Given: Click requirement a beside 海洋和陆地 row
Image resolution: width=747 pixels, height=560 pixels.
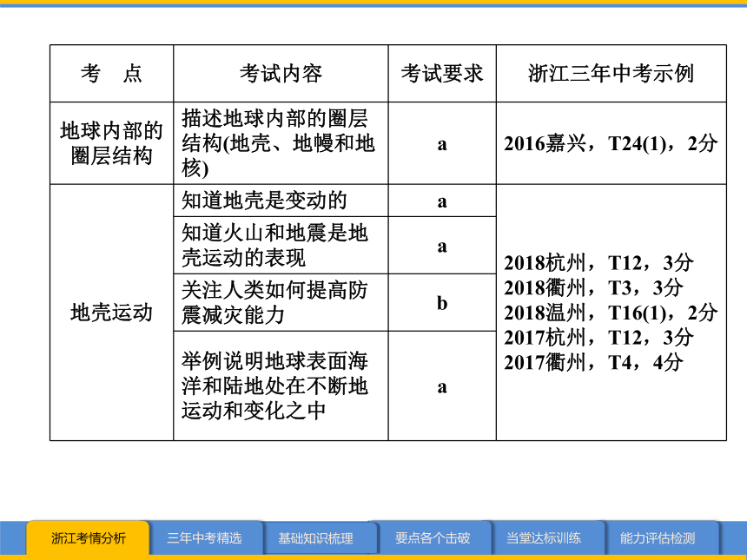Looking at the screenshot, I should click(x=442, y=385).
